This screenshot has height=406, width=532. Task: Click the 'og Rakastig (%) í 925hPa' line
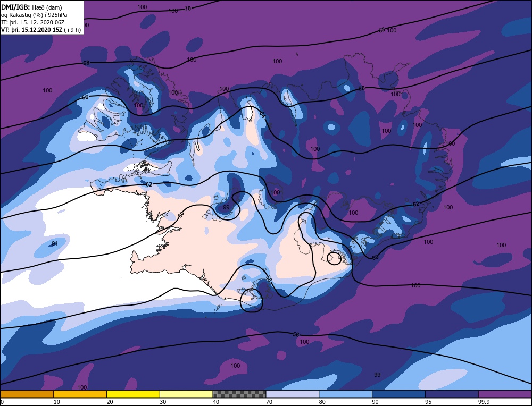click(x=34, y=15)
